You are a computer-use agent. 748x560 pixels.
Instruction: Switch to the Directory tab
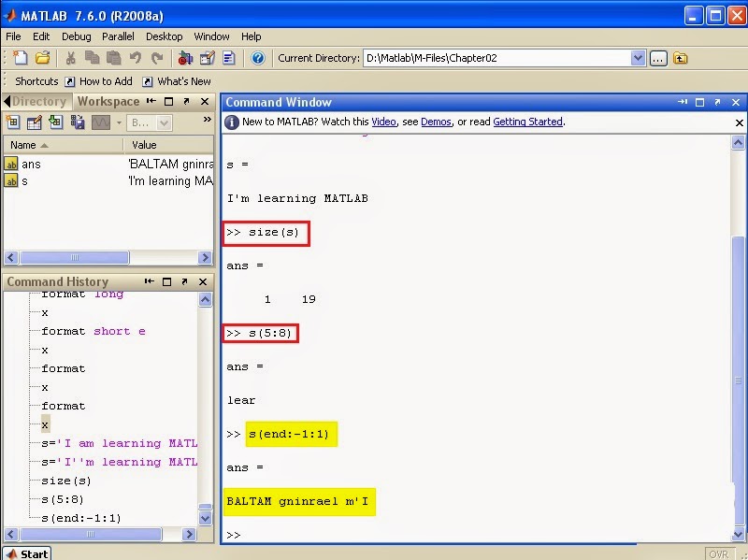37,100
